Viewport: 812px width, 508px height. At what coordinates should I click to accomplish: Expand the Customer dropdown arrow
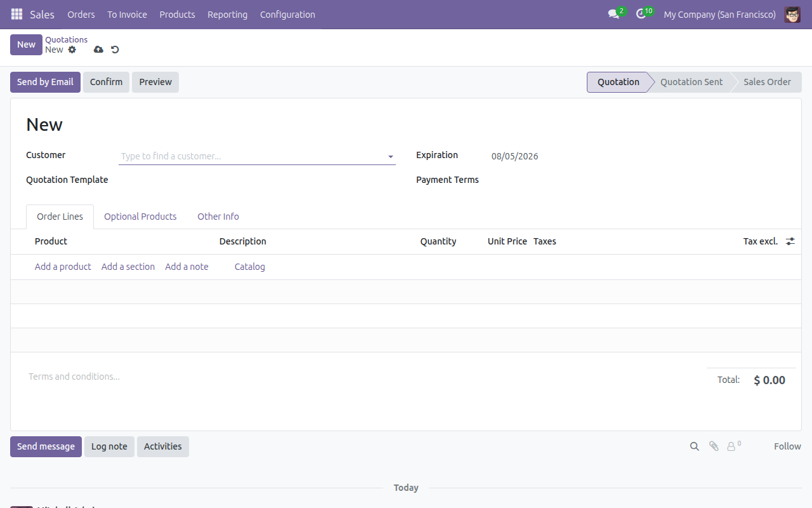click(x=391, y=156)
